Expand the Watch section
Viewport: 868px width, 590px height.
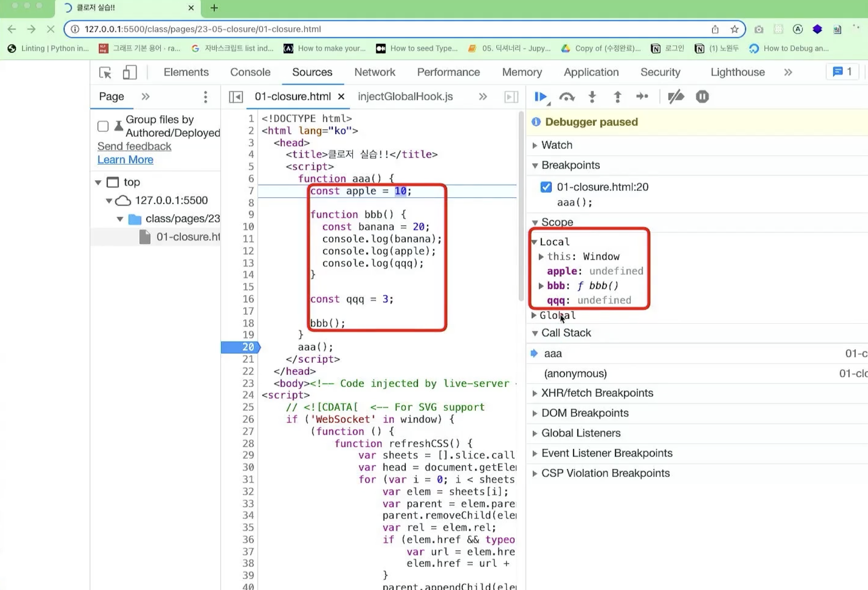535,145
